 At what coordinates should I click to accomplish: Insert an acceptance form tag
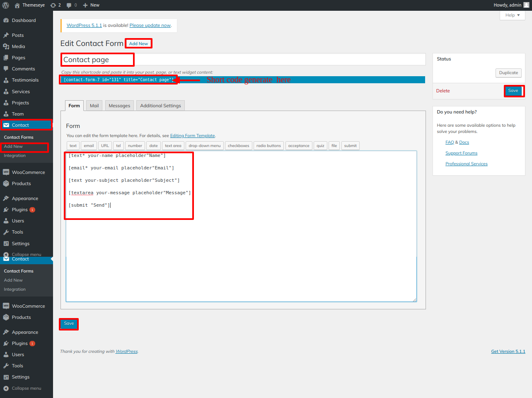click(298, 146)
